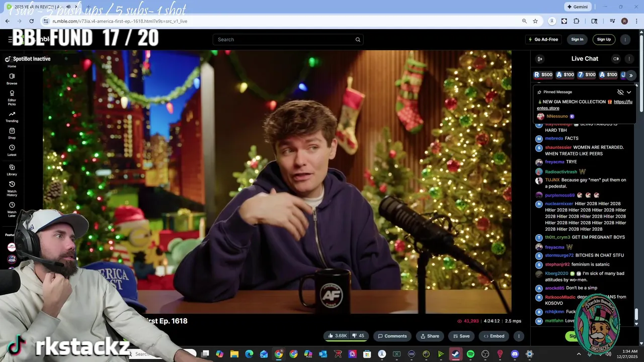This screenshot has height=362, width=644.
Task: Dislike the video with thumbs down
Action: point(358,336)
